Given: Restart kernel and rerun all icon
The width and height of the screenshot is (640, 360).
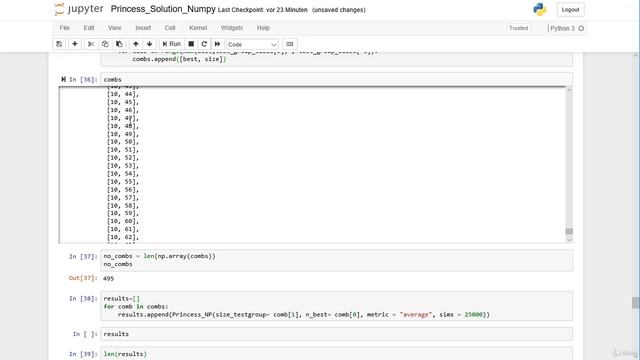Looking at the screenshot, I should pyautogui.click(x=218, y=44).
